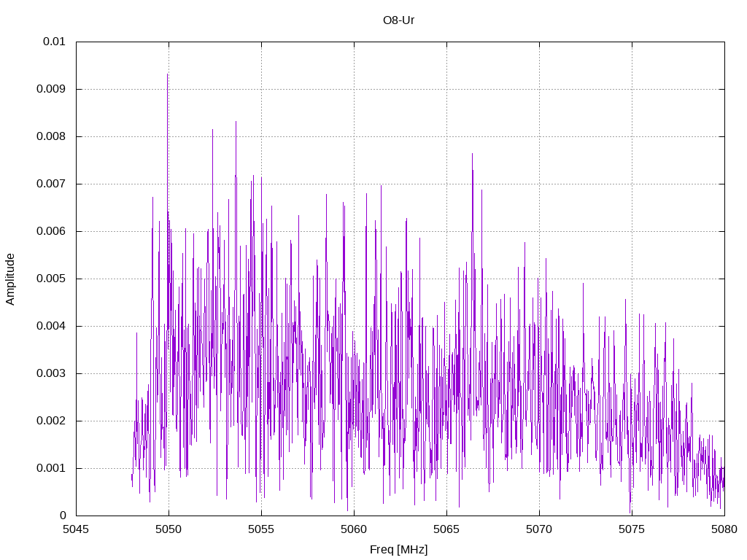Click the 0.01 y-axis tick label
The image size is (747, 560).
(54, 42)
